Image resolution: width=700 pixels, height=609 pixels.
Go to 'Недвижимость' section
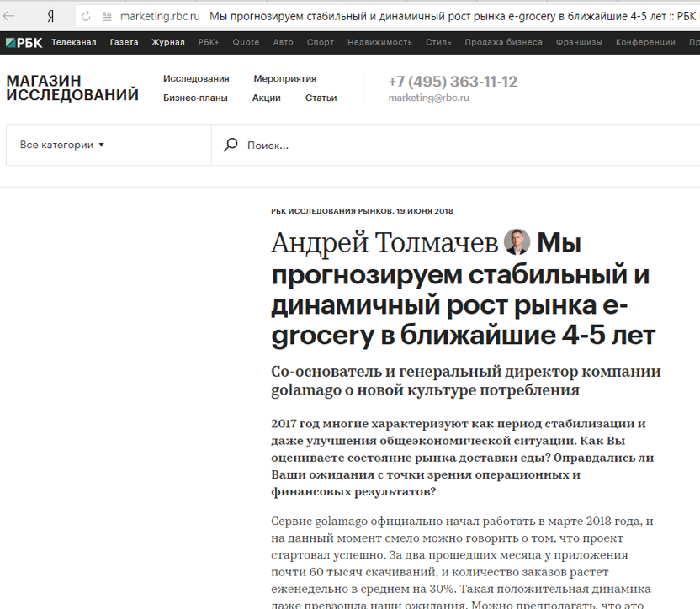click(x=379, y=42)
